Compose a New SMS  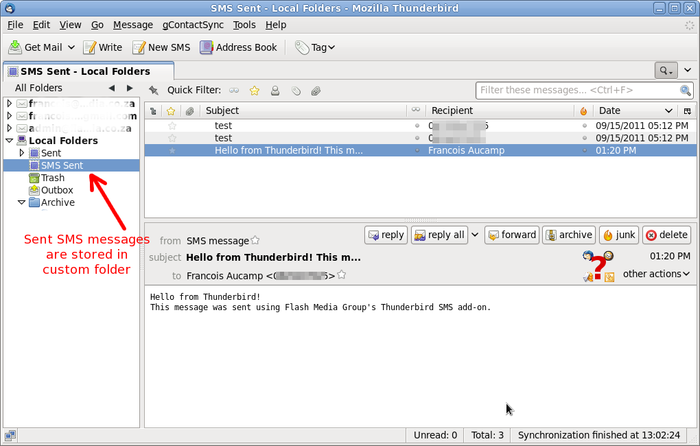[161, 47]
